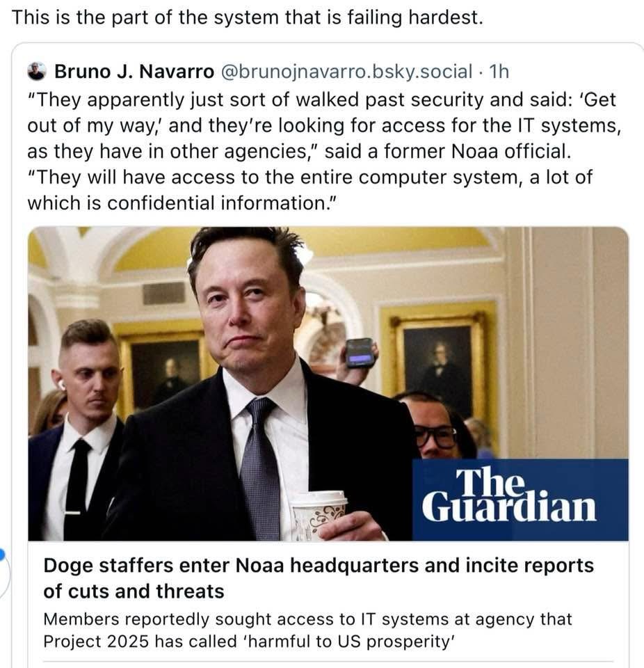Click the raised smartphone in the photo
The width and height of the screenshot is (644, 668).
pyautogui.click(x=360, y=352)
